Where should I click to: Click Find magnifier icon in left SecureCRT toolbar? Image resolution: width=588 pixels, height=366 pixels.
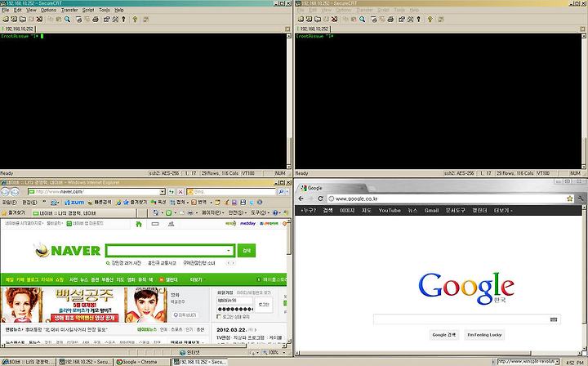coord(67,19)
